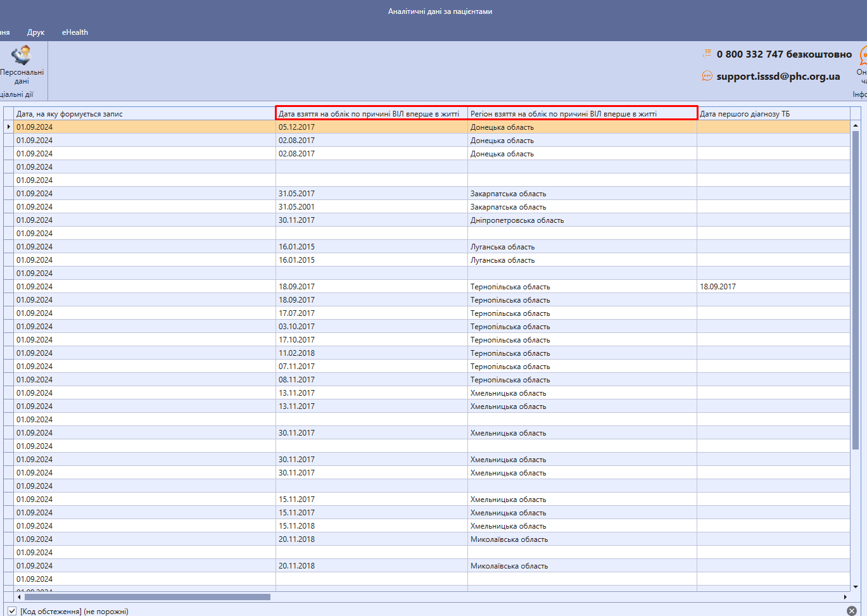
Task: Select the cell with date 15.11.2018
Action: click(372, 526)
